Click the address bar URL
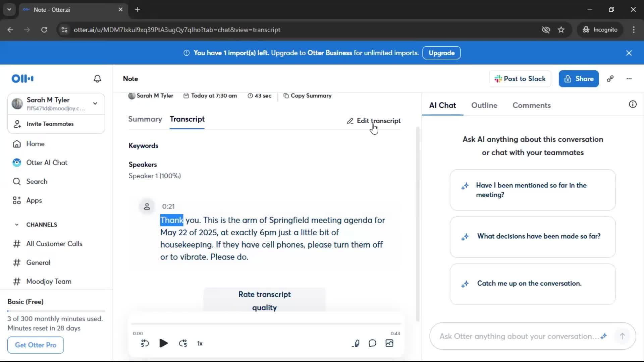Image resolution: width=644 pixels, height=362 pixels. [x=177, y=30]
